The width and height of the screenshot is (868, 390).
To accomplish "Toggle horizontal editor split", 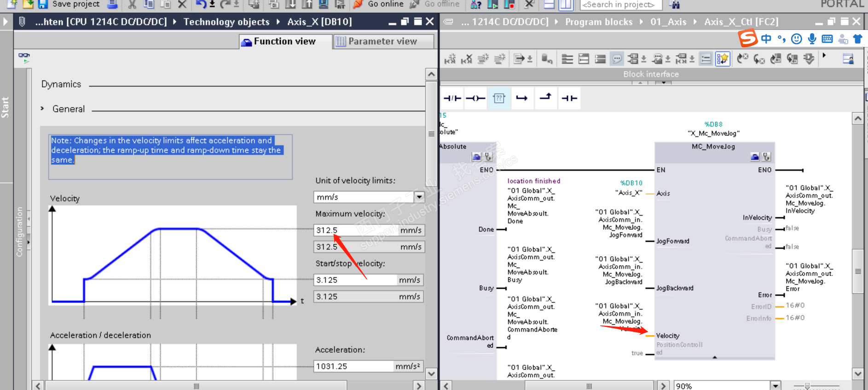I will (549, 5).
